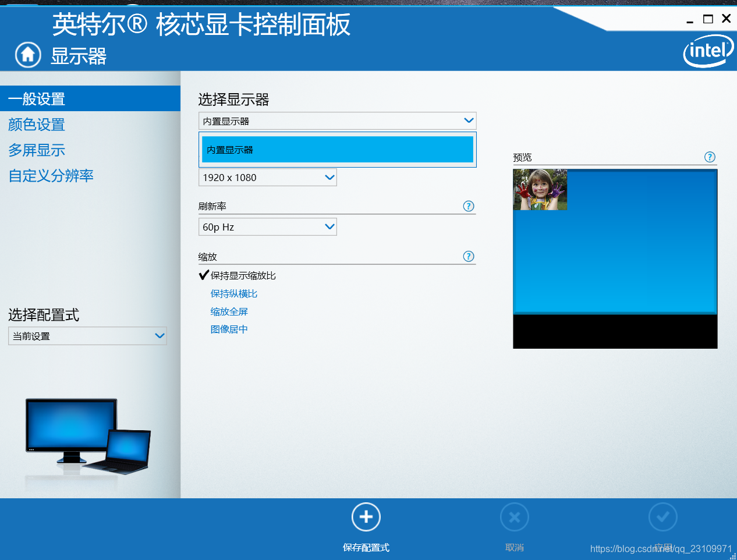
Task: Close the Intel control panel window
Action: click(x=726, y=19)
